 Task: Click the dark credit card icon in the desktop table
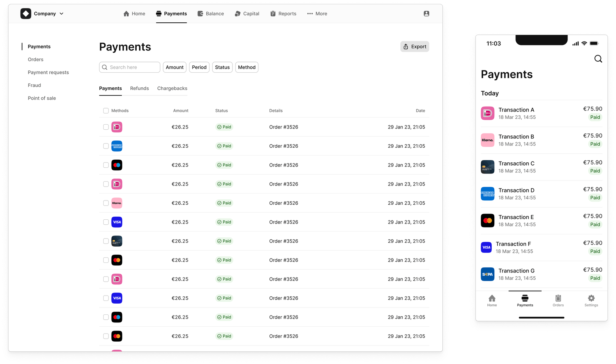click(x=117, y=241)
